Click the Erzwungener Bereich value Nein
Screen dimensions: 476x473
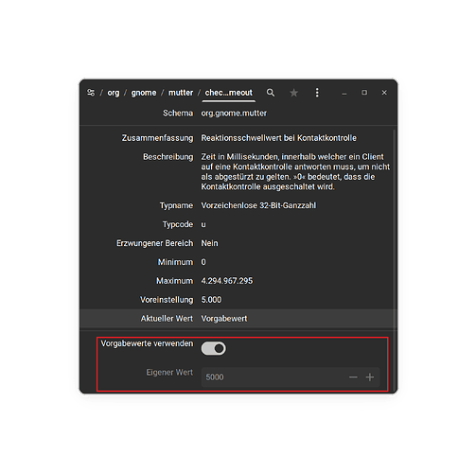(x=209, y=243)
